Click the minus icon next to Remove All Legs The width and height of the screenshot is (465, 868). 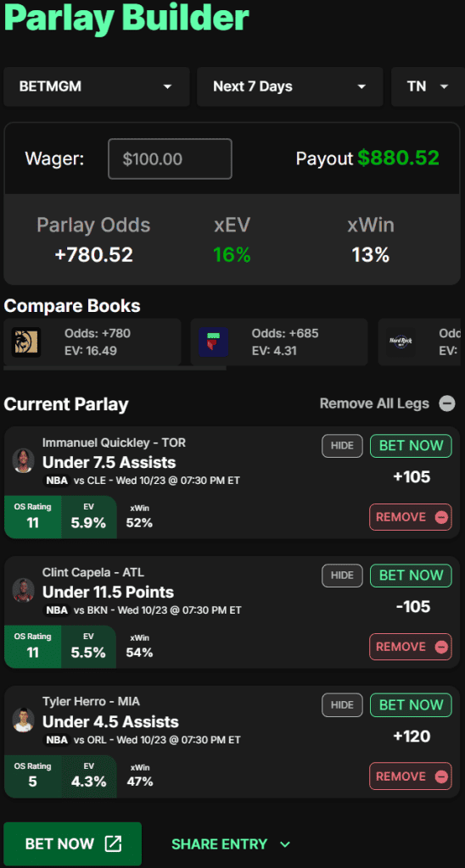coord(447,403)
